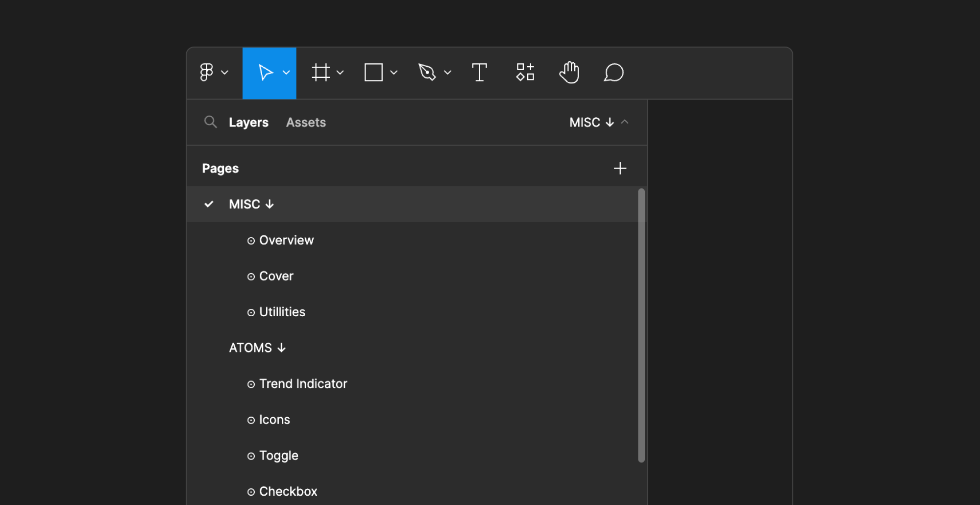Switch to the Assets tab
This screenshot has height=505, width=980.
coord(306,122)
